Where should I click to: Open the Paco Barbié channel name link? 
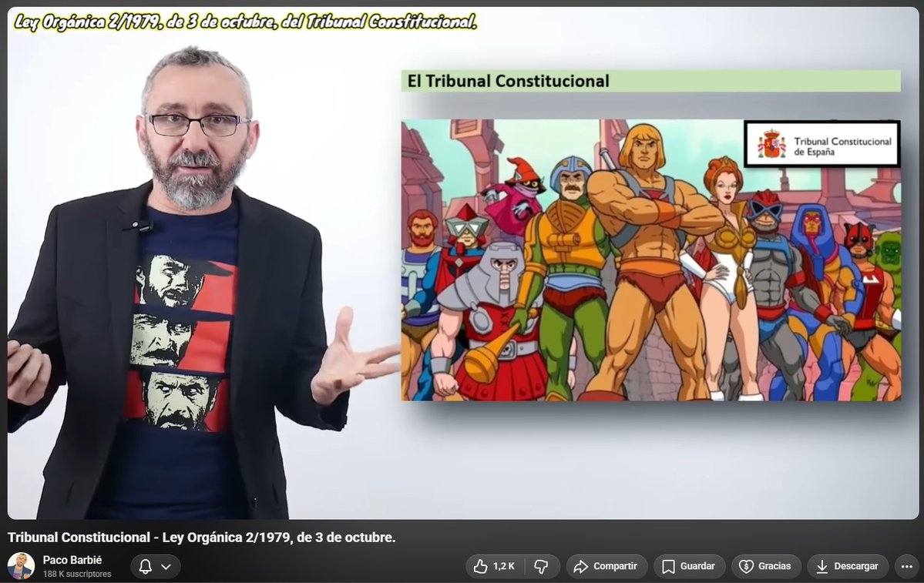pos(72,560)
